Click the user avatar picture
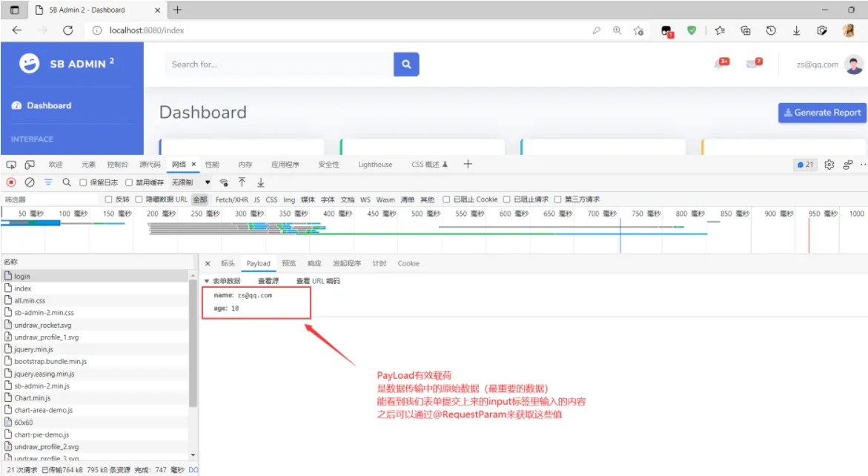This screenshot has height=476, width=868. 854,65
